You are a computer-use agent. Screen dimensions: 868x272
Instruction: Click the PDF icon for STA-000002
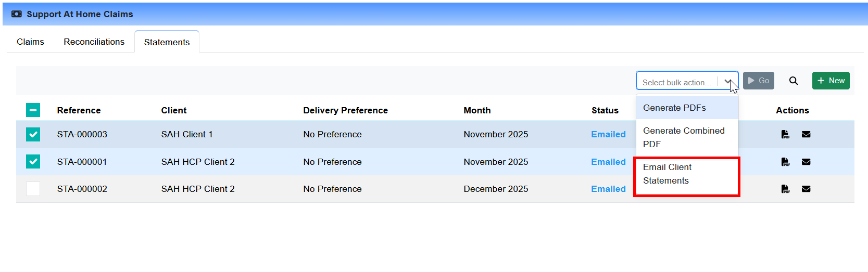pyautogui.click(x=785, y=189)
